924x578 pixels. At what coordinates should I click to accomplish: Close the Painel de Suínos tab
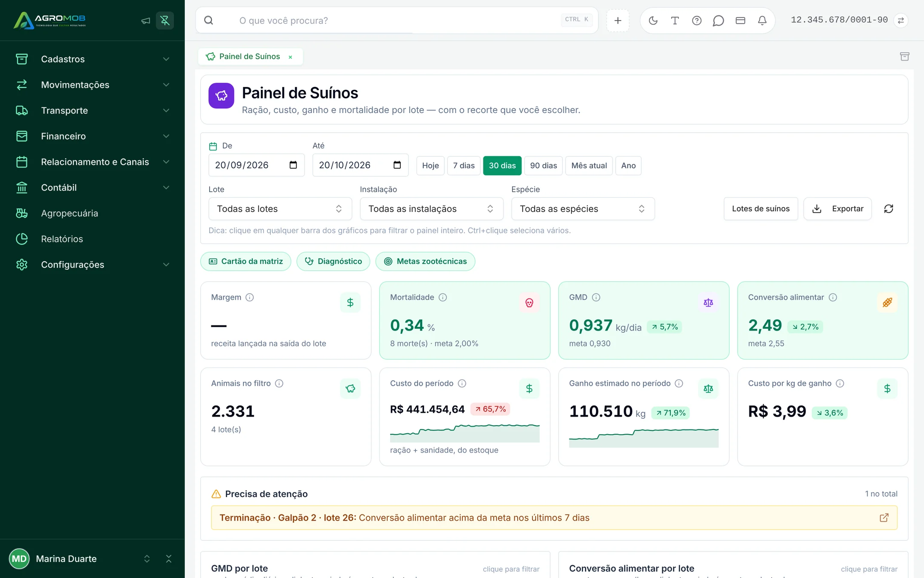point(290,57)
